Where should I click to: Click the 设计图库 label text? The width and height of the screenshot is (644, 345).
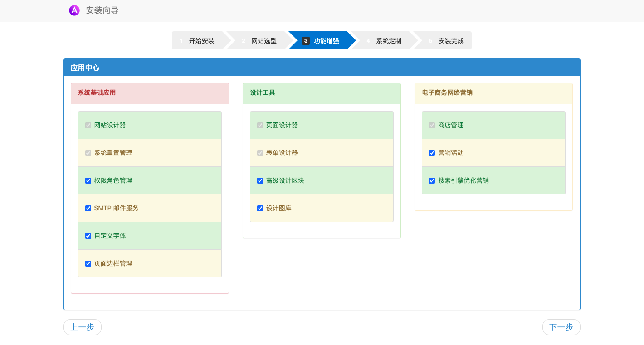tap(279, 208)
